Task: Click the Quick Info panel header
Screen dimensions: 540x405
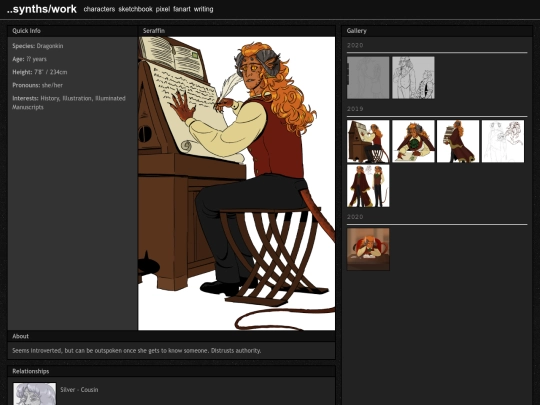Action: (73, 31)
